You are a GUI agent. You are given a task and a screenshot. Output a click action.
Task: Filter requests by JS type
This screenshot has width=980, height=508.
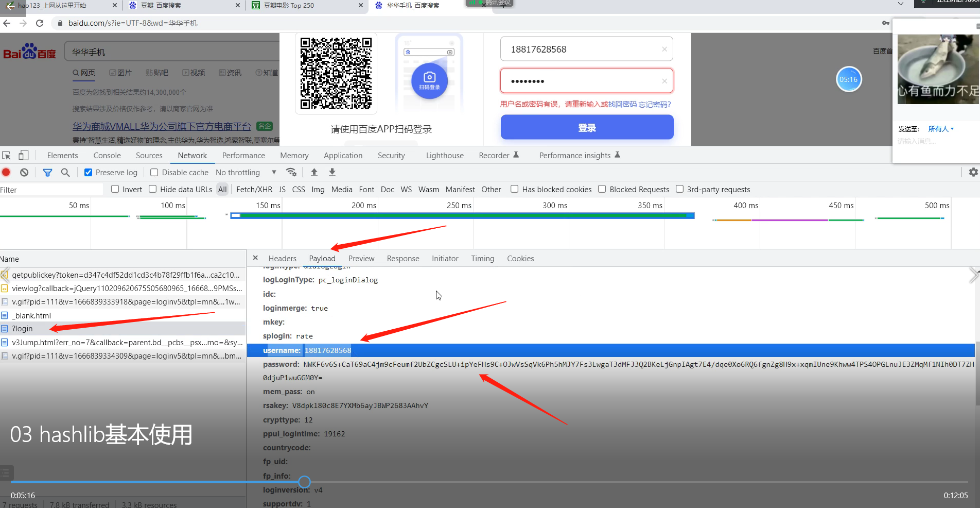pyautogui.click(x=282, y=190)
